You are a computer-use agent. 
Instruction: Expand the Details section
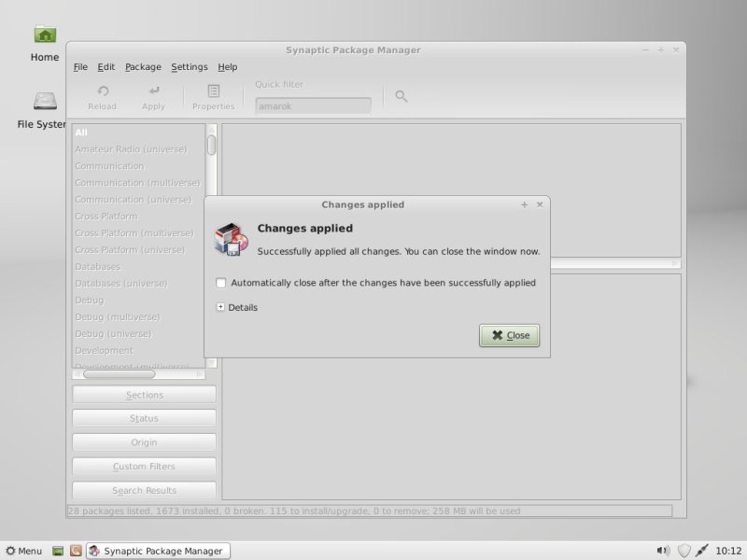[220, 307]
